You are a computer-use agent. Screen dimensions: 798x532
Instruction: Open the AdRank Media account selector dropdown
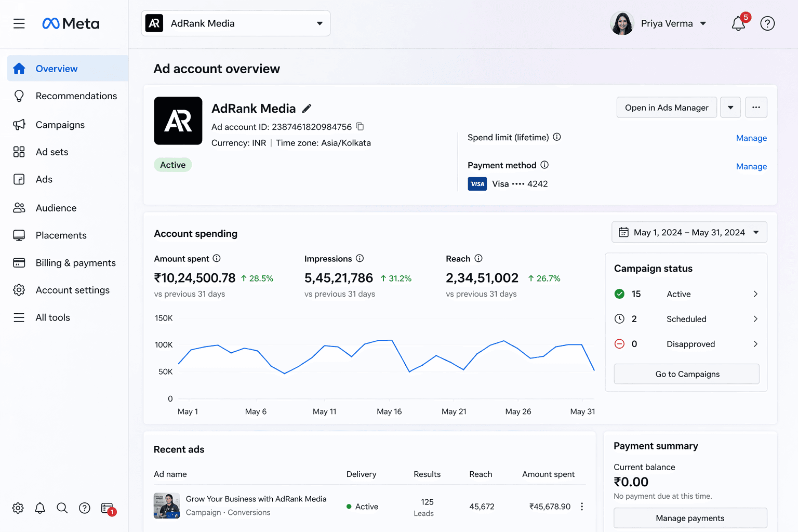[x=236, y=23]
